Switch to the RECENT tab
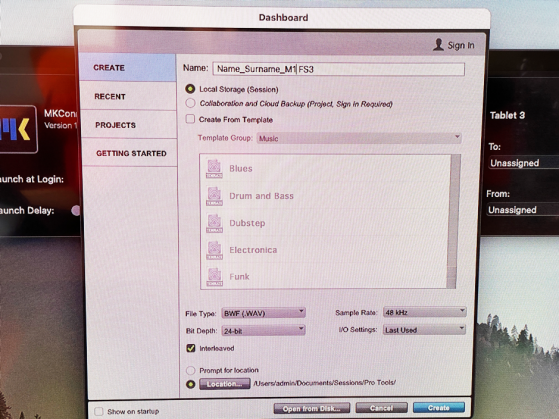Screen dimensions: 559x419 pos(128,96)
